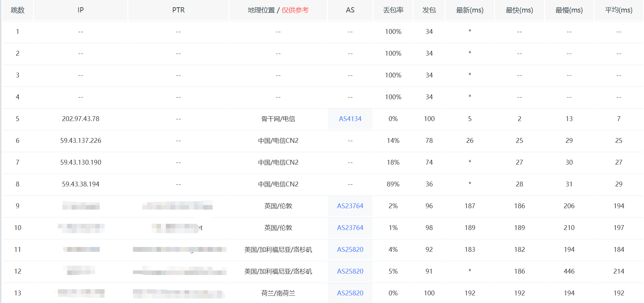The image size is (644, 303).
Task: Open the AS25820 link in hop 13
Action: click(x=350, y=293)
